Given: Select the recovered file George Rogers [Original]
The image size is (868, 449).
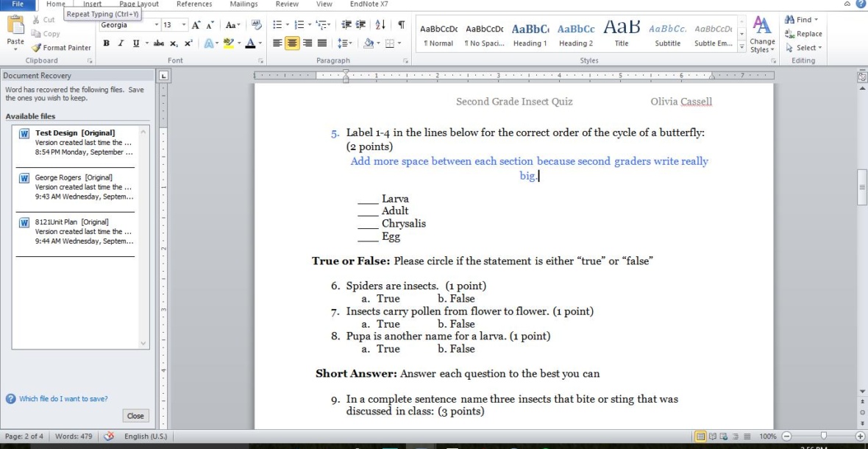Looking at the screenshot, I should point(74,187).
